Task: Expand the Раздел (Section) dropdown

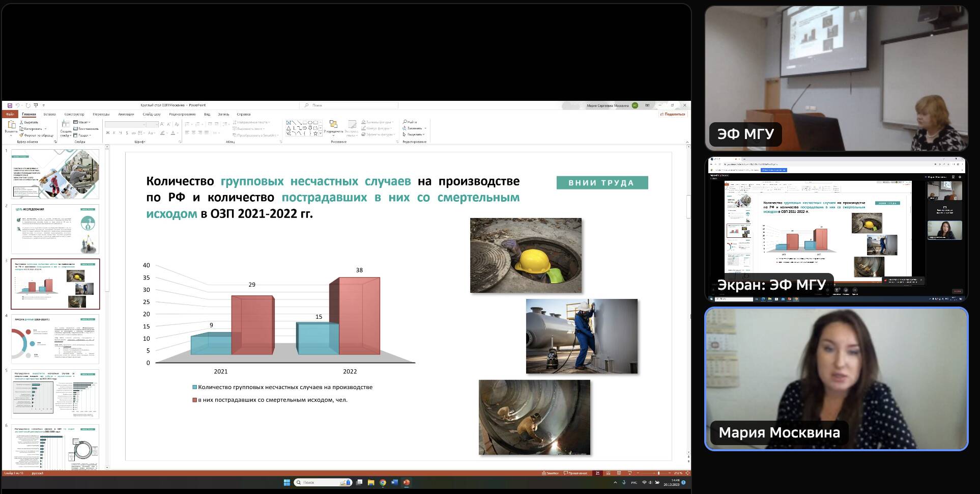Action: coord(82,135)
